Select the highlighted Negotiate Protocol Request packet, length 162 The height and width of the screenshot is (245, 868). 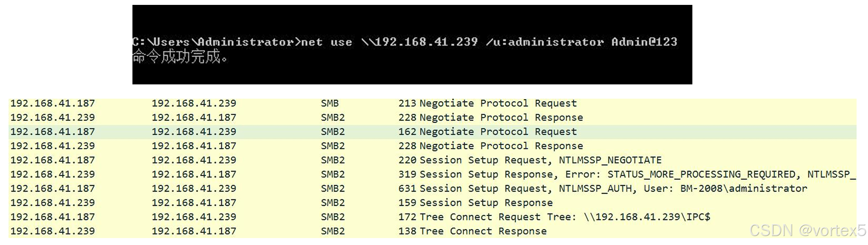click(432, 132)
